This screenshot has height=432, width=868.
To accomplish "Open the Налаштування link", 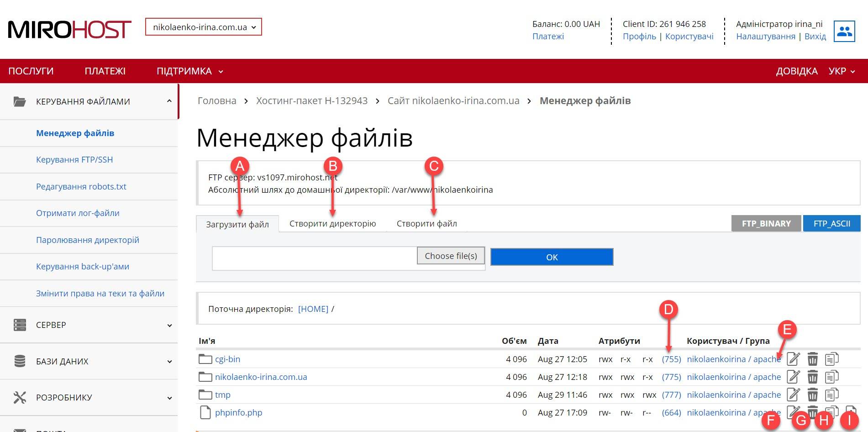I will [766, 36].
